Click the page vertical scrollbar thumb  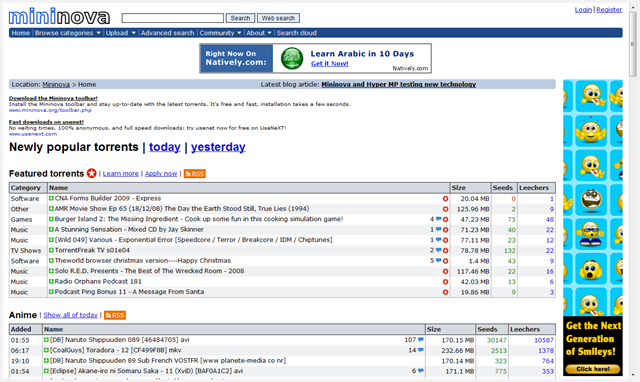pyautogui.click(x=633, y=44)
